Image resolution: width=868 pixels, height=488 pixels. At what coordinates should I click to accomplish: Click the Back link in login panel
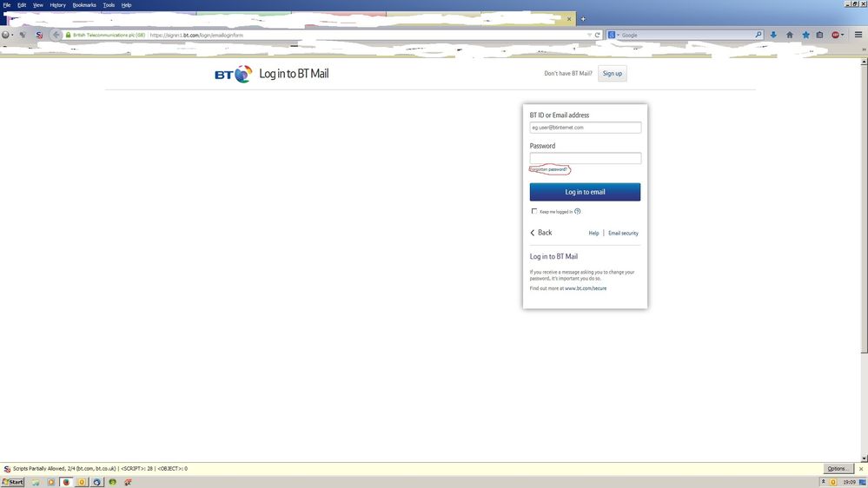pos(541,233)
